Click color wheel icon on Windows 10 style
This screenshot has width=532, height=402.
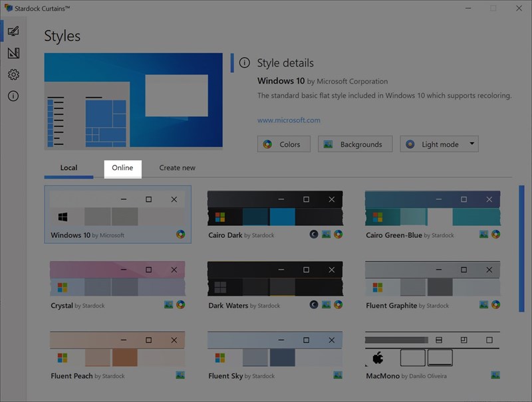click(180, 234)
